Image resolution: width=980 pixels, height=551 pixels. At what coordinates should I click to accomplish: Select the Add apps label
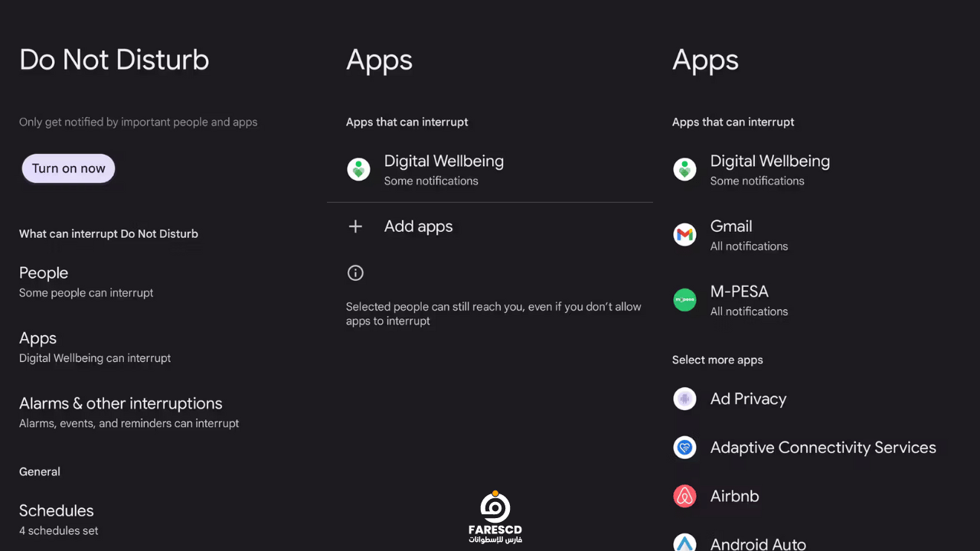click(418, 227)
